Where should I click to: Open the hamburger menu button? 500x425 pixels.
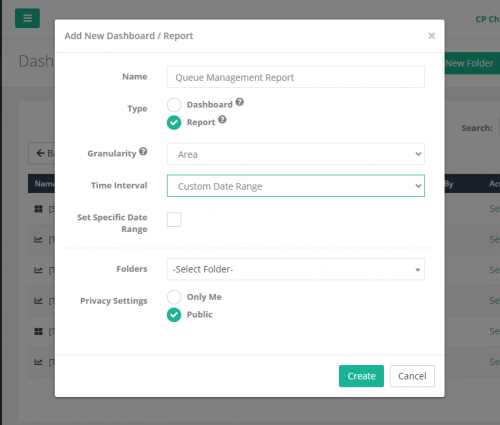27,18
